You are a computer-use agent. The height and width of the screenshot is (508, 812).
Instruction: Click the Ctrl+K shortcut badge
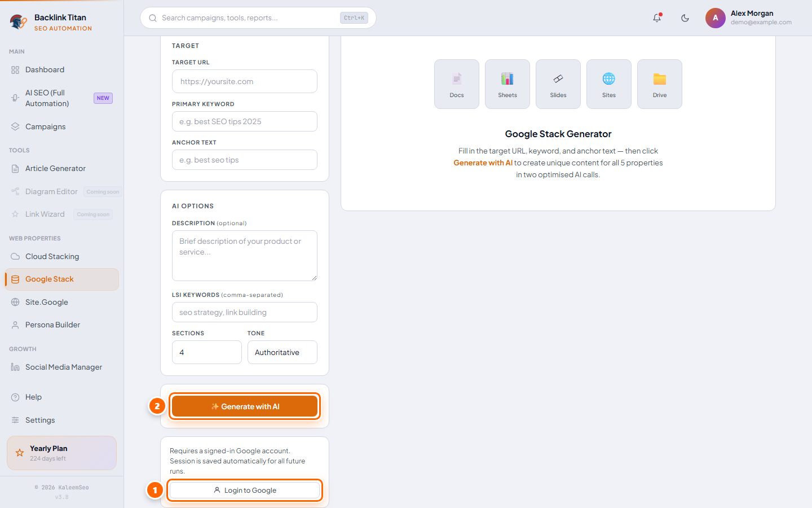pyautogui.click(x=354, y=18)
